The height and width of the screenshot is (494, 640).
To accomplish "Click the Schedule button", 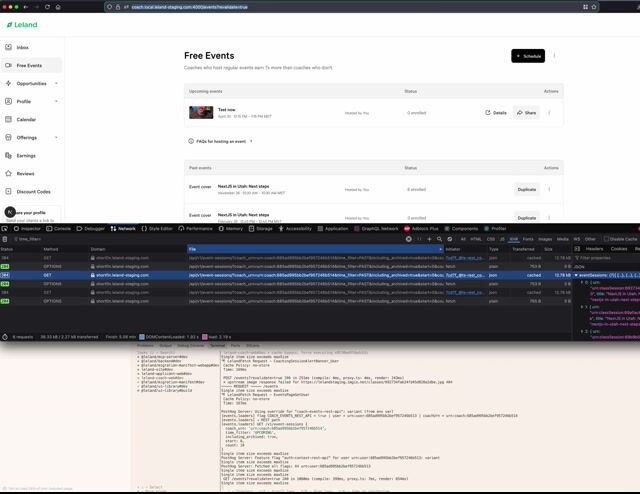I will 528,56.
